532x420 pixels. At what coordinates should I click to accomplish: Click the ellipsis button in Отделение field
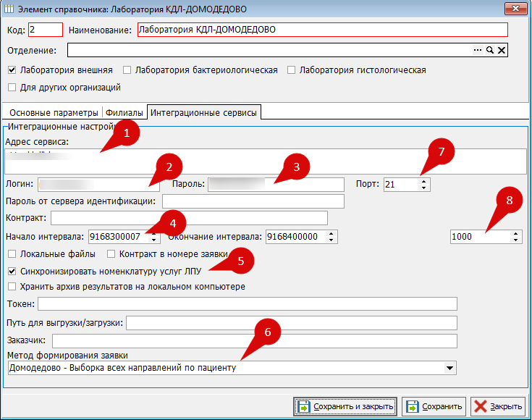(x=477, y=50)
